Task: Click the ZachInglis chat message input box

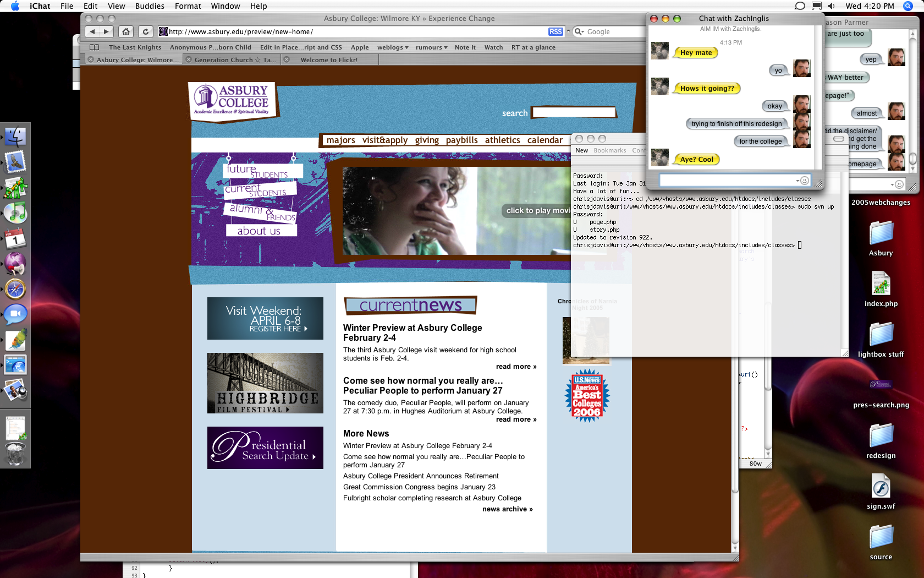Action: click(727, 181)
